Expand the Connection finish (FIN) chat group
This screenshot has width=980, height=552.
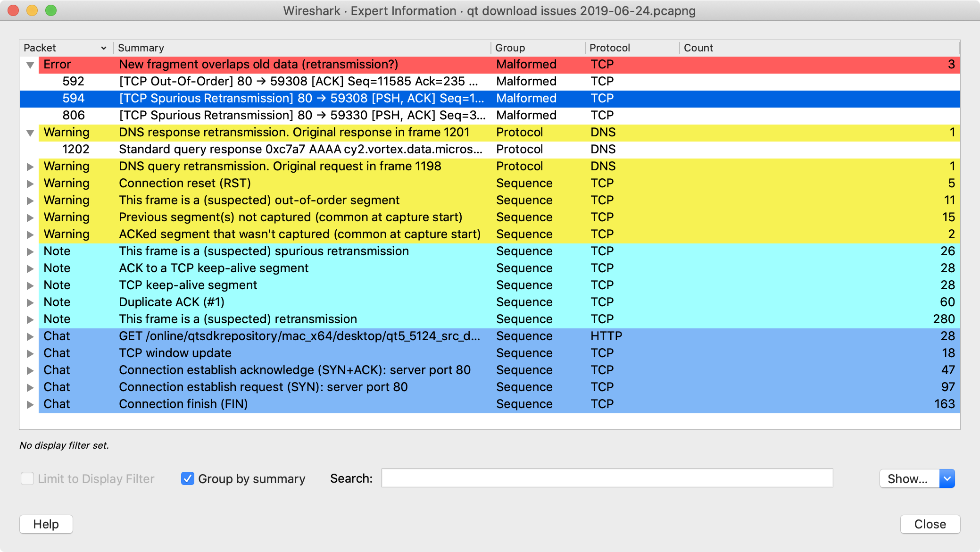click(x=30, y=404)
